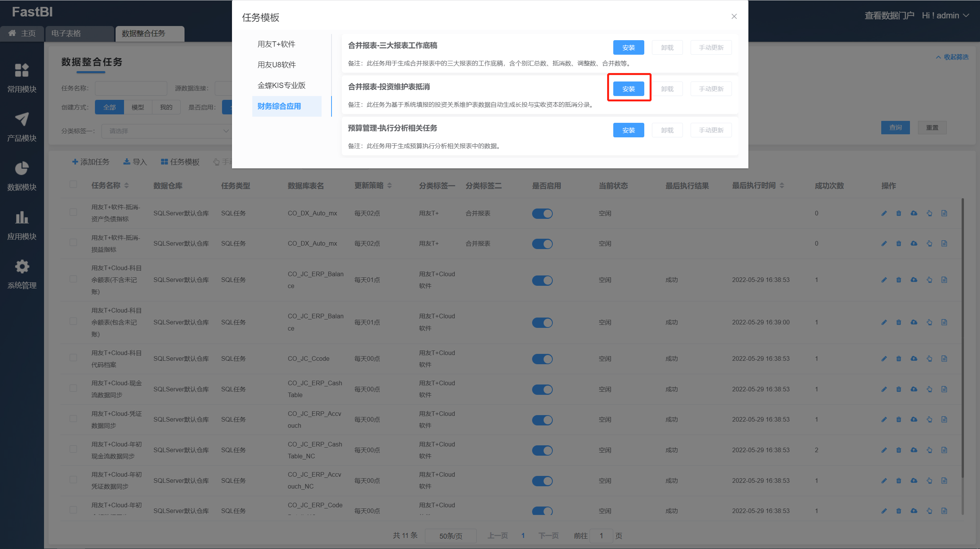Click 查看数据门户 link
980x549 pixels.
click(x=889, y=16)
